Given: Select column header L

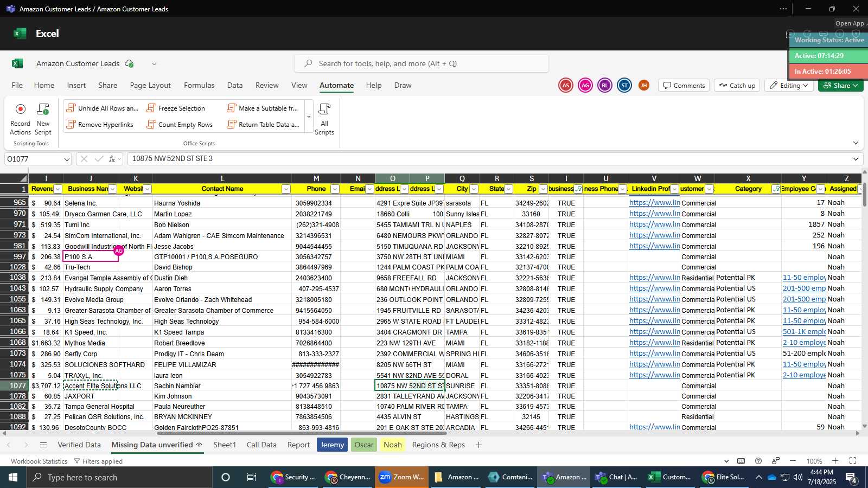Looking at the screenshot, I should 222,178.
